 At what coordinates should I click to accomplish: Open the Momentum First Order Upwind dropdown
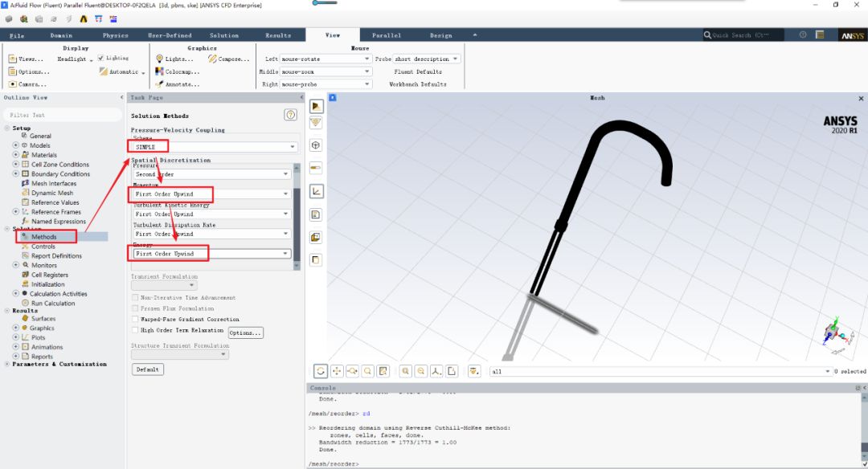click(211, 194)
